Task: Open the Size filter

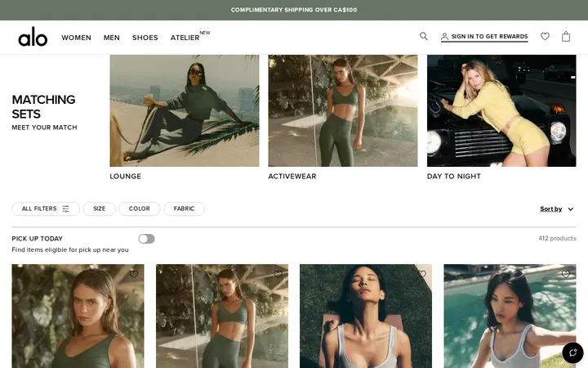Action: 100,209
